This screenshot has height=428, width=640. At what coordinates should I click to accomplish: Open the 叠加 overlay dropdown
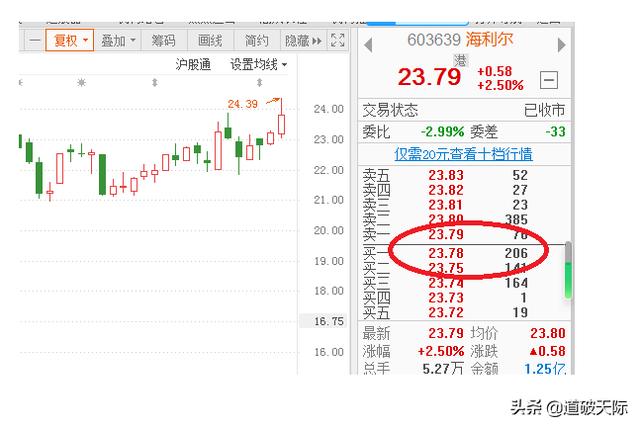click(x=118, y=40)
